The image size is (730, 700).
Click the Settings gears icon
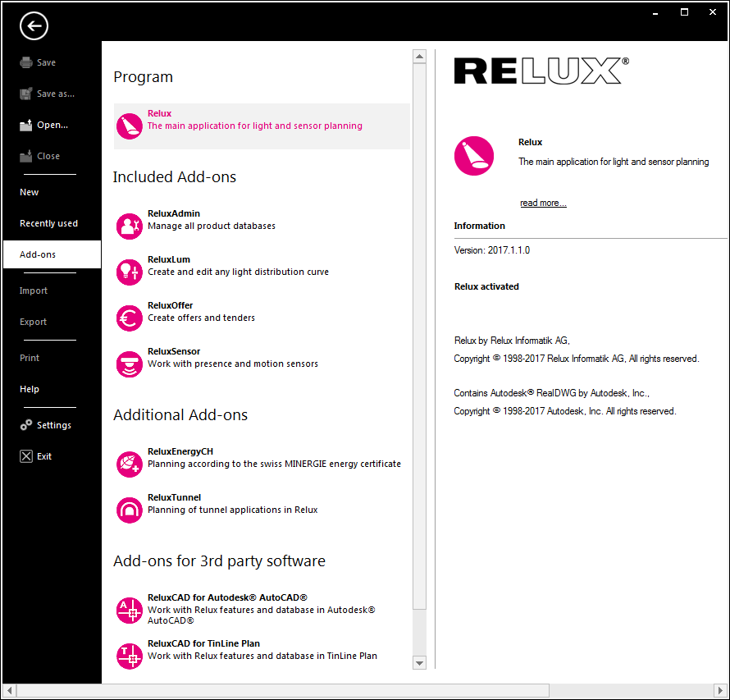coord(26,425)
